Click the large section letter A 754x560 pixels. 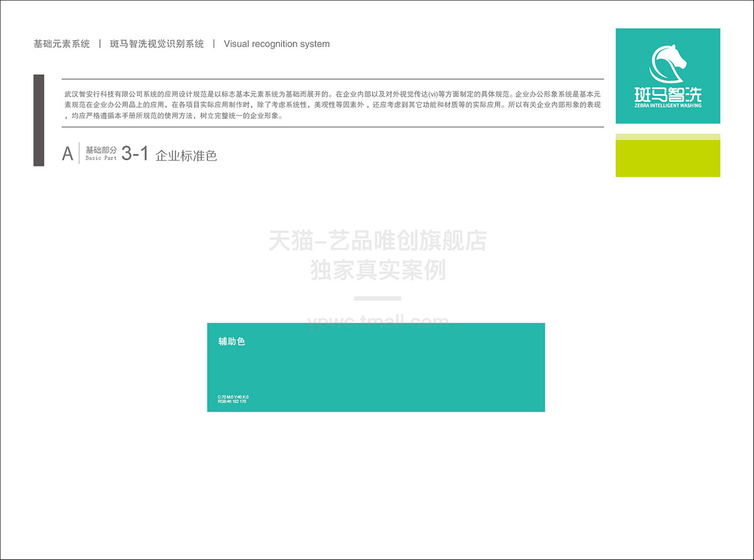tap(67, 154)
